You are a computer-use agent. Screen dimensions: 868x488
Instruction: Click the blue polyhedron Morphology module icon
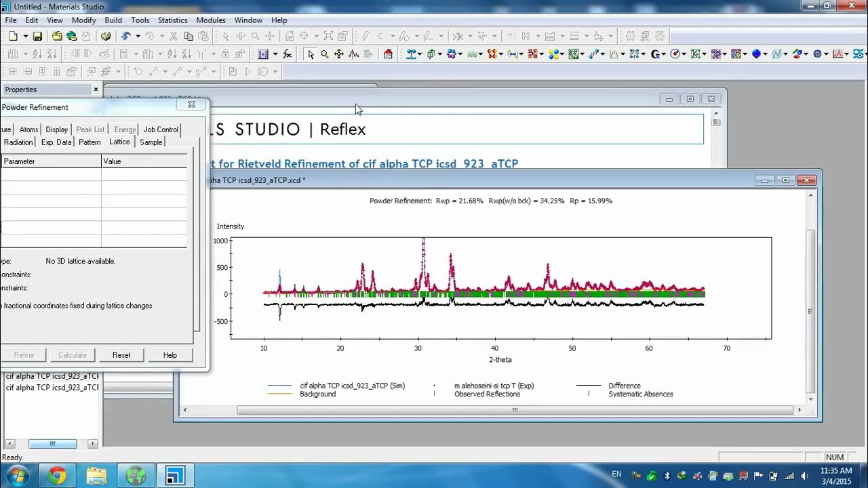coord(756,54)
